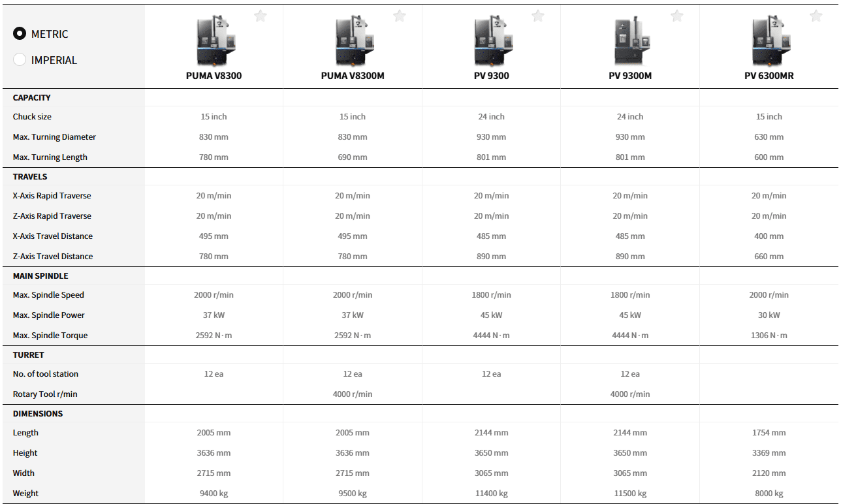This screenshot has height=504, width=841.
Task: Click the PV 9300 model name
Action: tap(492, 76)
